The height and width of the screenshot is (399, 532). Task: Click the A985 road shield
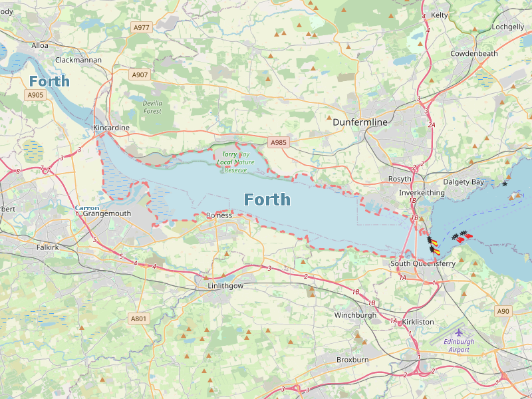[278, 142]
